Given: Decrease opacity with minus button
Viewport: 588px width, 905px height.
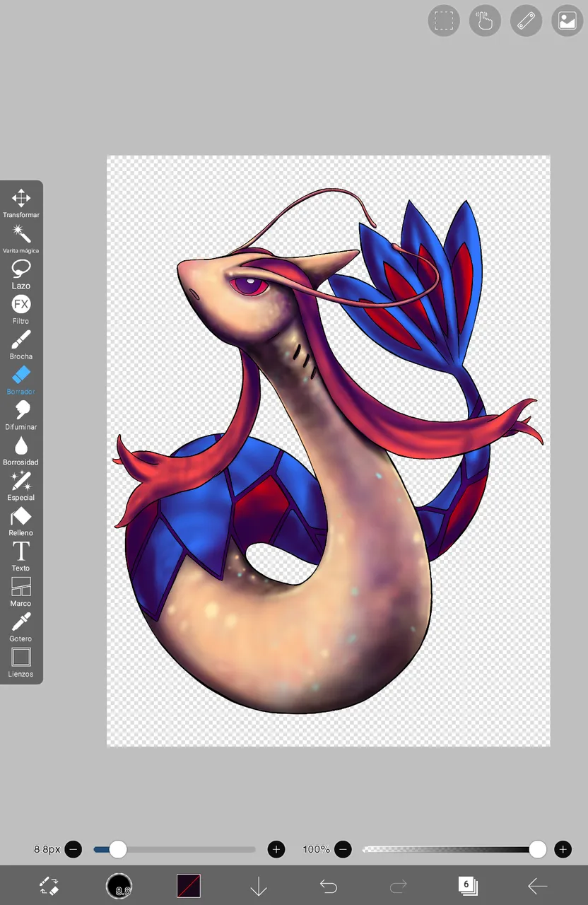Looking at the screenshot, I should click(x=343, y=849).
